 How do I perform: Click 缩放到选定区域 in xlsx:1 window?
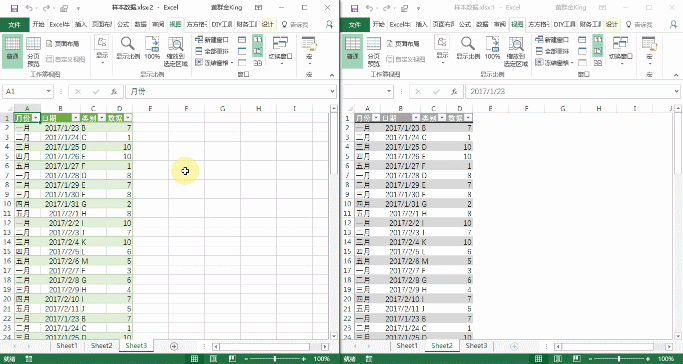tap(516, 51)
